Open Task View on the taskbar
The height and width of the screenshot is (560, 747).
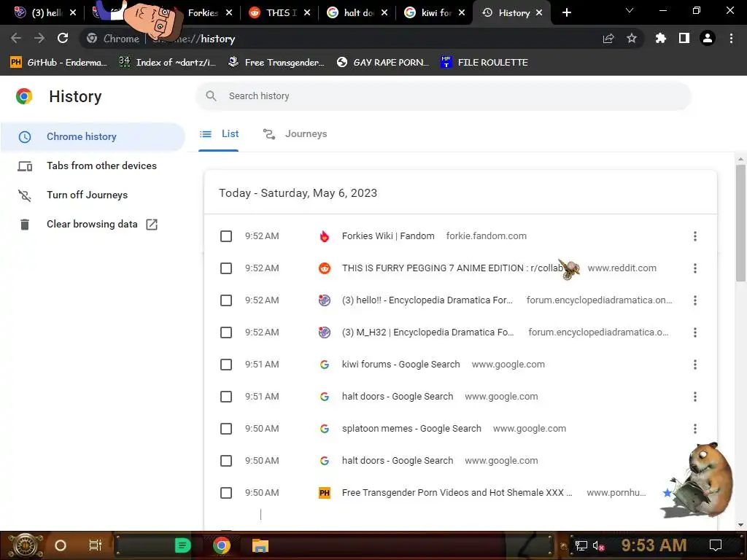pos(96,545)
